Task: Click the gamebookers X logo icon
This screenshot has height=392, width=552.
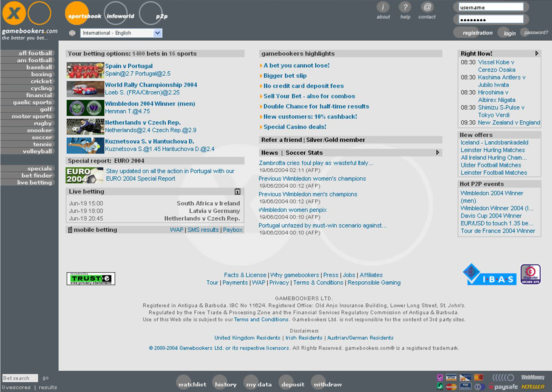Action: click(14, 13)
